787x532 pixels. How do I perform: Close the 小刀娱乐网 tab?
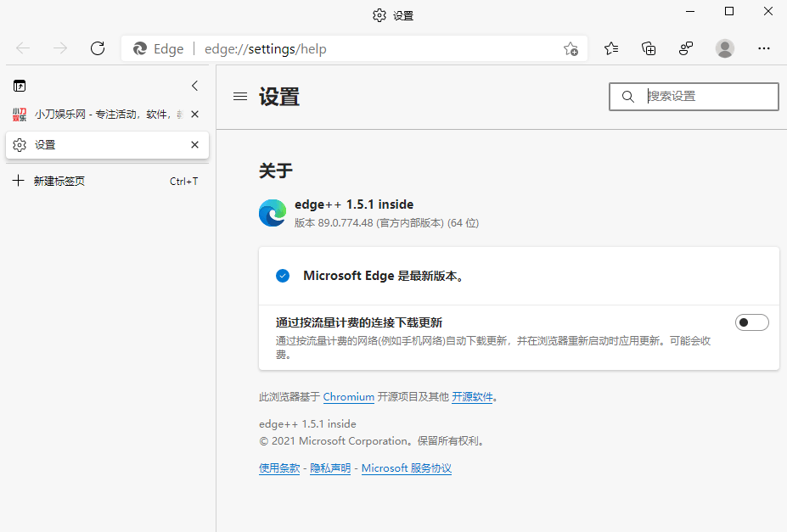click(x=194, y=115)
